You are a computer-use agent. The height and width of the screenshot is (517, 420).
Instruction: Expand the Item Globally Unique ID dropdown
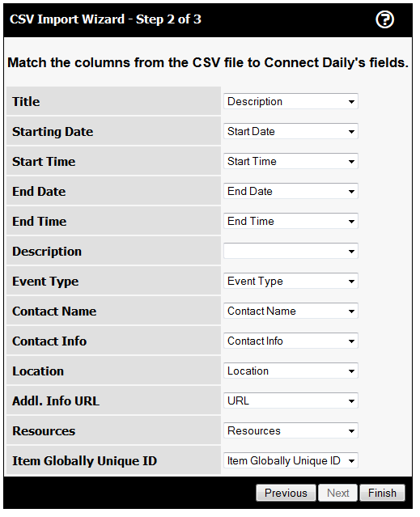(291, 460)
